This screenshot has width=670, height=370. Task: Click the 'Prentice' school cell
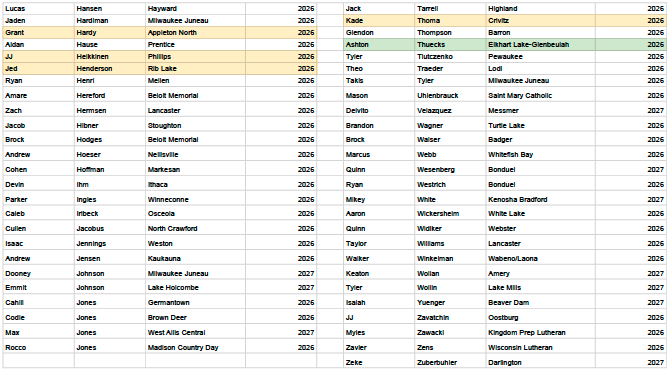pyautogui.click(x=195, y=44)
